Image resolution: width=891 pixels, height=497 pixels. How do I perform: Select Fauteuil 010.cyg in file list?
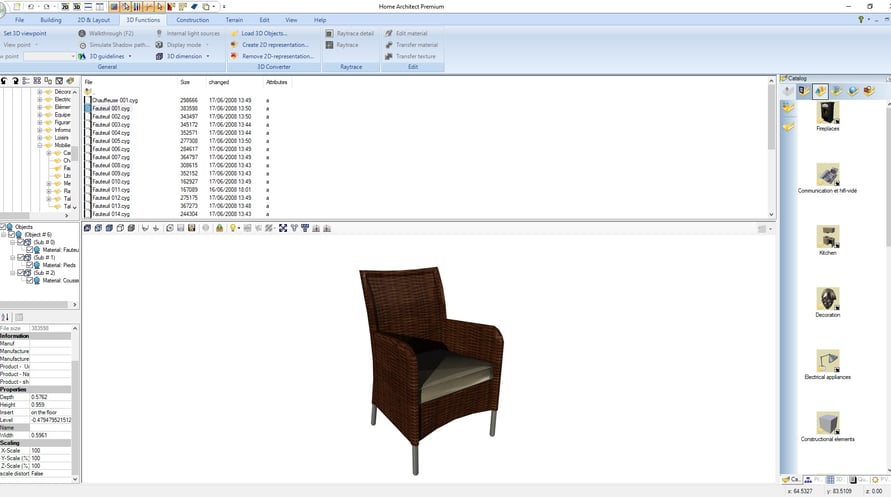click(111, 182)
